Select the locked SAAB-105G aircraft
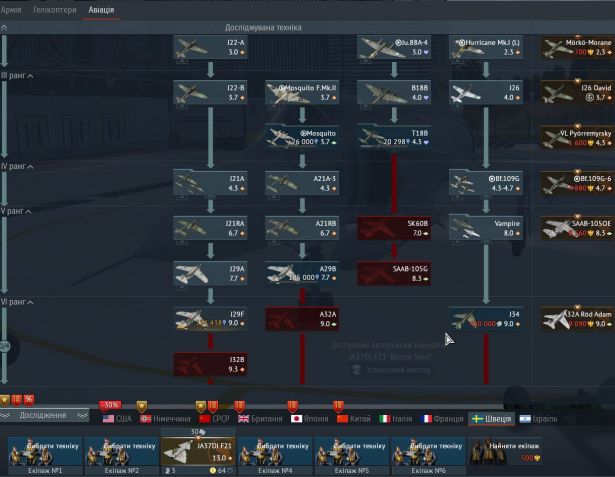The height and width of the screenshot is (477, 615). click(393, 273)
